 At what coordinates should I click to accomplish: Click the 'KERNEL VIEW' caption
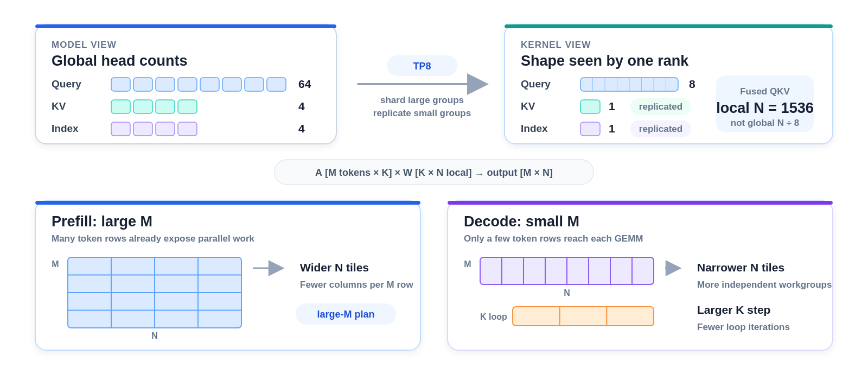pyautogui.click(x=556, y=45)
